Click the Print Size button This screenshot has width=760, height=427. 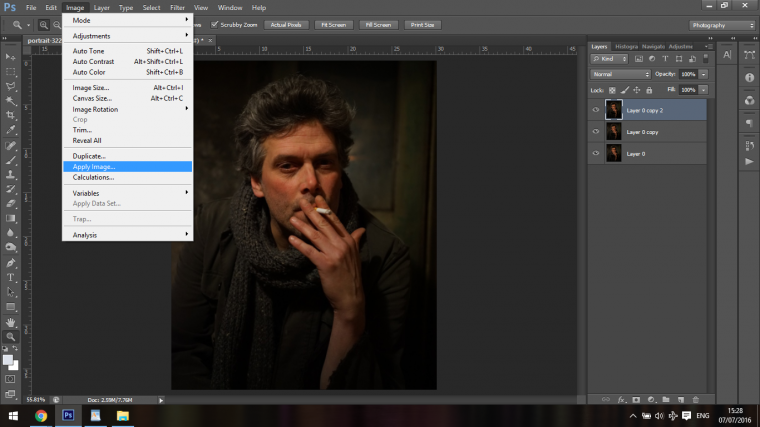coord(422,25)
